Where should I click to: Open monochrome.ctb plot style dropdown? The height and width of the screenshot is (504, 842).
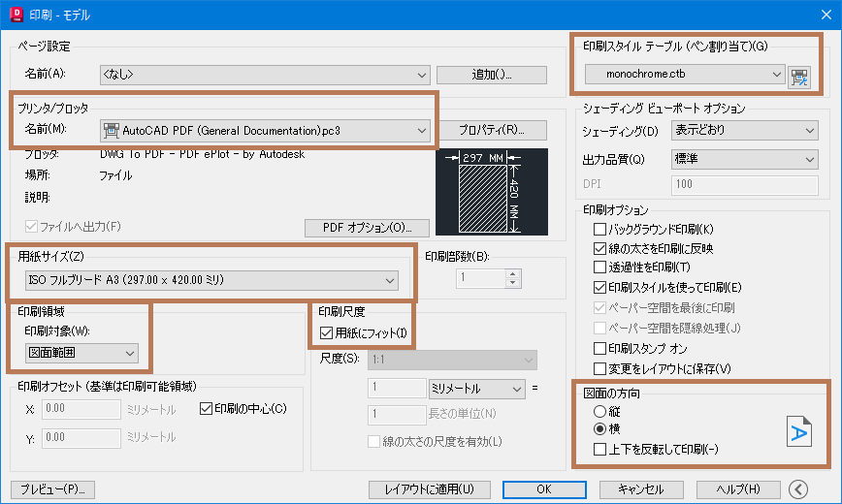click(685, 74)
